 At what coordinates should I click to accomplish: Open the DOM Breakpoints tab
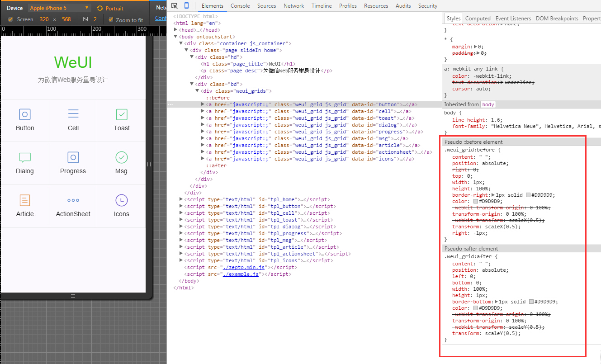coord(557,19)
